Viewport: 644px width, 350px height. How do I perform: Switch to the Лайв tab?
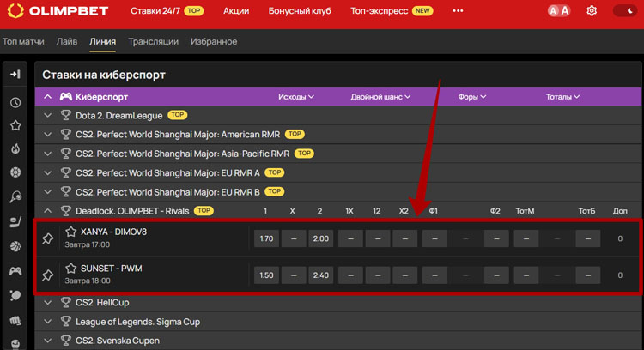(67, 41)
